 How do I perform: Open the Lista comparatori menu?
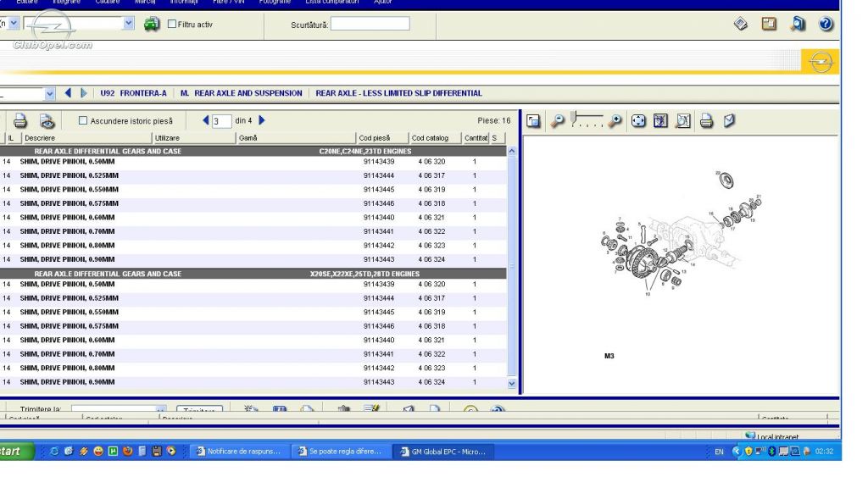point(332,3)
